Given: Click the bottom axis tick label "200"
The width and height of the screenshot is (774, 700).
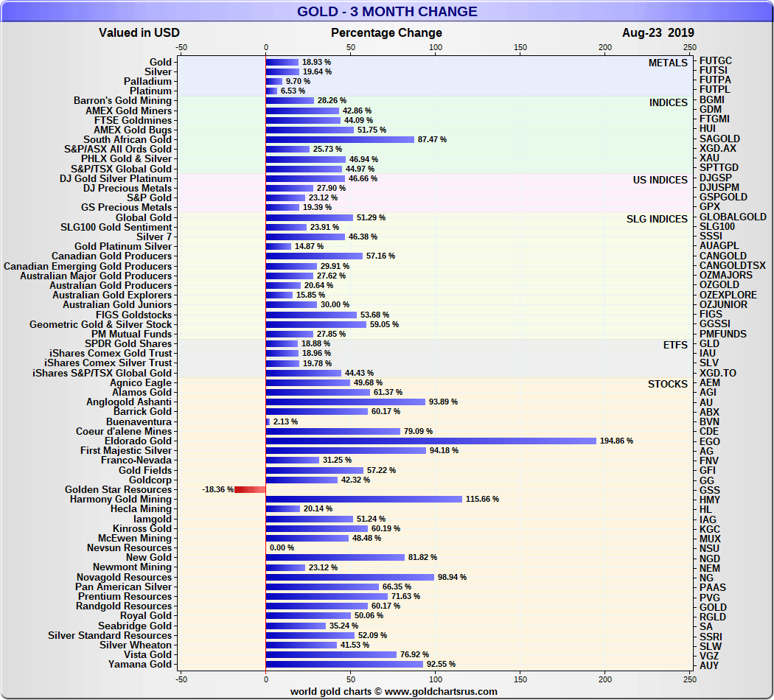Looking at the screenshot, I should [x=604, y=679].
